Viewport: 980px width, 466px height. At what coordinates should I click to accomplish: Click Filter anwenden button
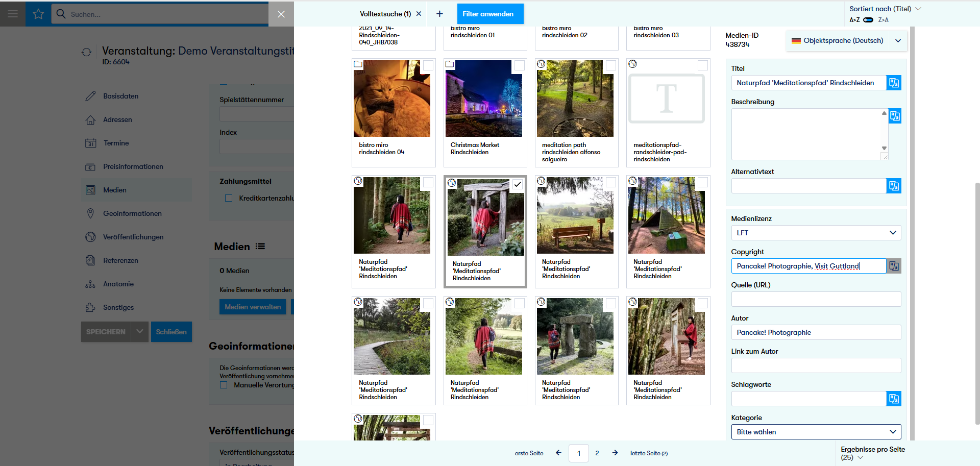(x=490, y=14)
